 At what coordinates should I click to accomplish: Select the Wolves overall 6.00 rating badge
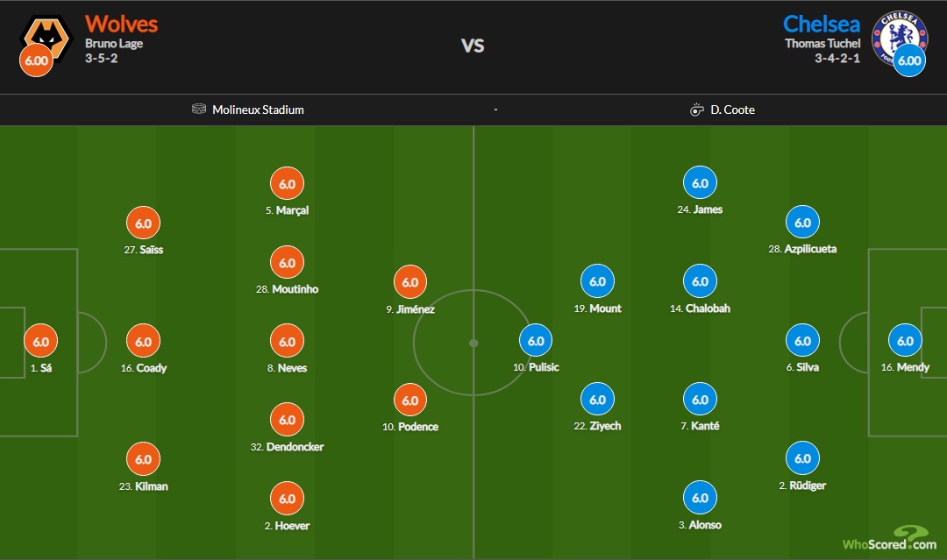(35, 60)
